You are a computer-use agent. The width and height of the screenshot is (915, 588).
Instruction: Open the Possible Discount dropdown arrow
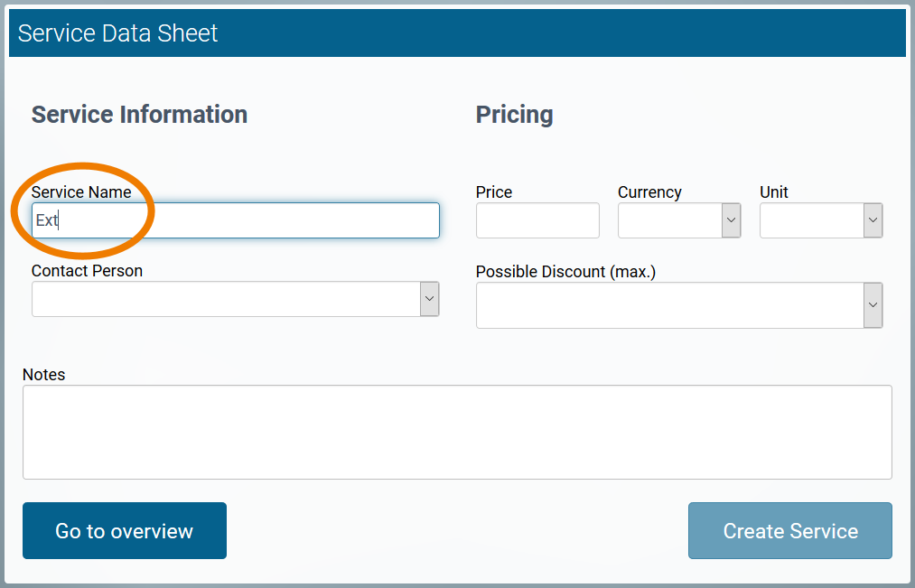pyautogui.click(x=873, y=305)
